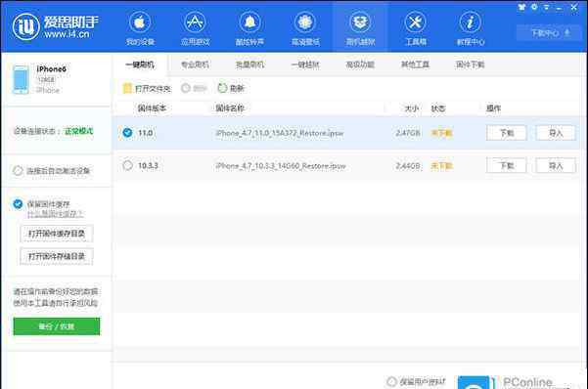Click filename iPhone_4.7_10.3.3_14G60_Restore.ipsw
The image size is (588, 389).
(x=281, y=165)
